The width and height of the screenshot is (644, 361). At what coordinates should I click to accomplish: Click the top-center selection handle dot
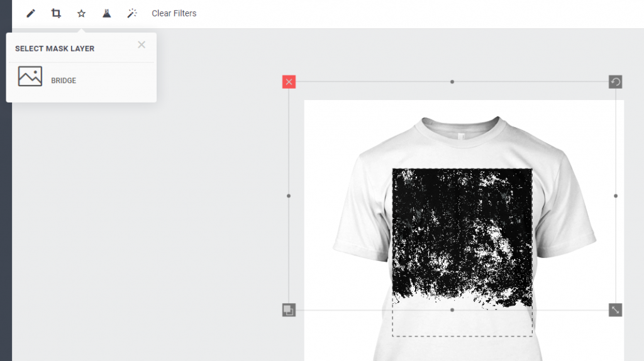pos(452,82)
